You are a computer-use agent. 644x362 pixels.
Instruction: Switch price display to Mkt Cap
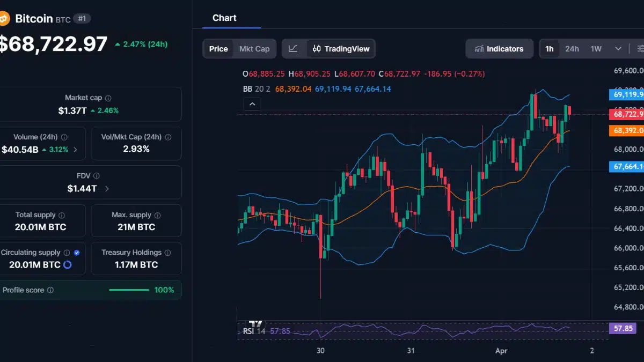pos(254,48)
